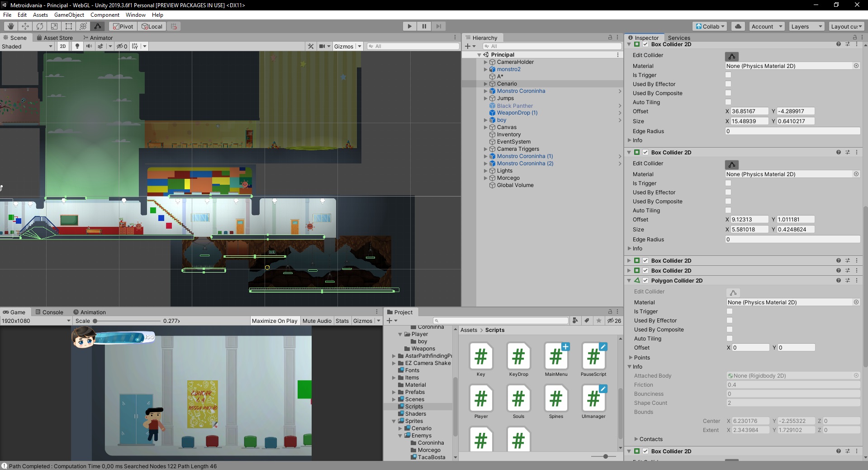The image size is (868, 470).
Task: Open the Component menu
Action: coord(105,15)
